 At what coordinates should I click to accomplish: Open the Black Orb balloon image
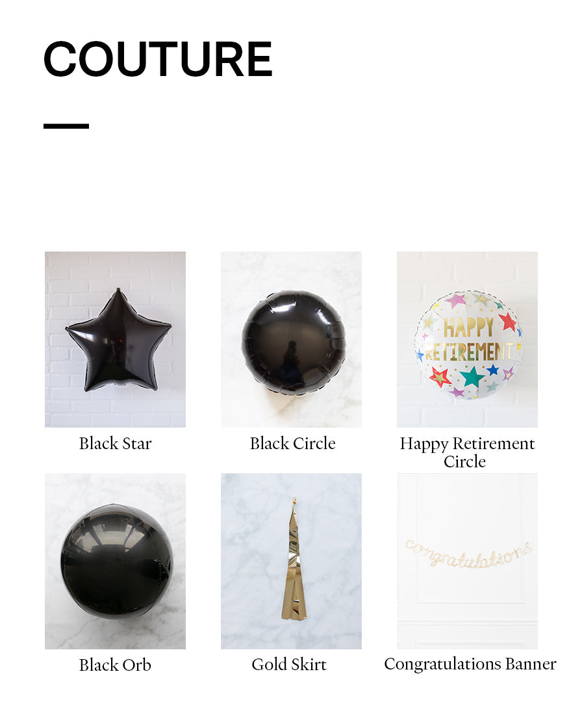click(x=115, y=561)
